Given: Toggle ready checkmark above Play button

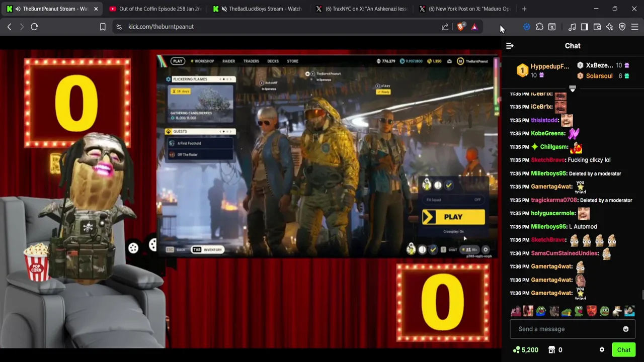Looking at the screenshot, I should (x=449, y=185).
